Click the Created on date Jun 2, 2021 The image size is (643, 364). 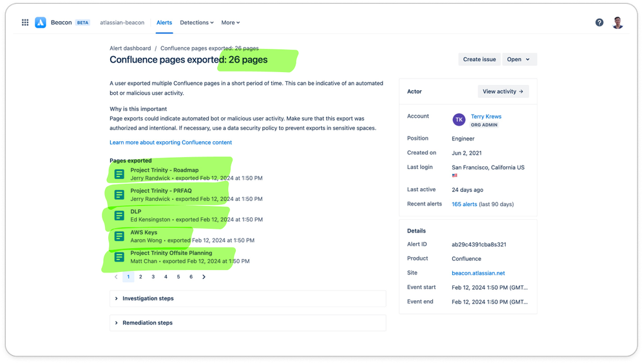tap(466, 153)
